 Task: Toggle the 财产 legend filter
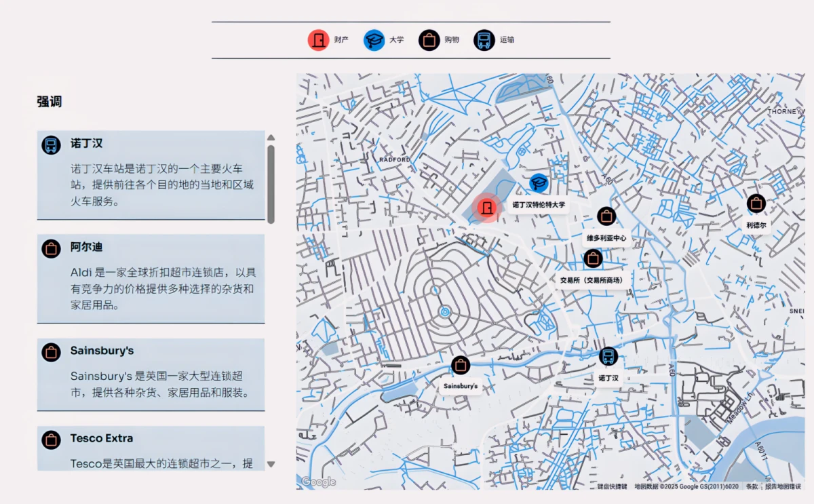coord(328,40)
